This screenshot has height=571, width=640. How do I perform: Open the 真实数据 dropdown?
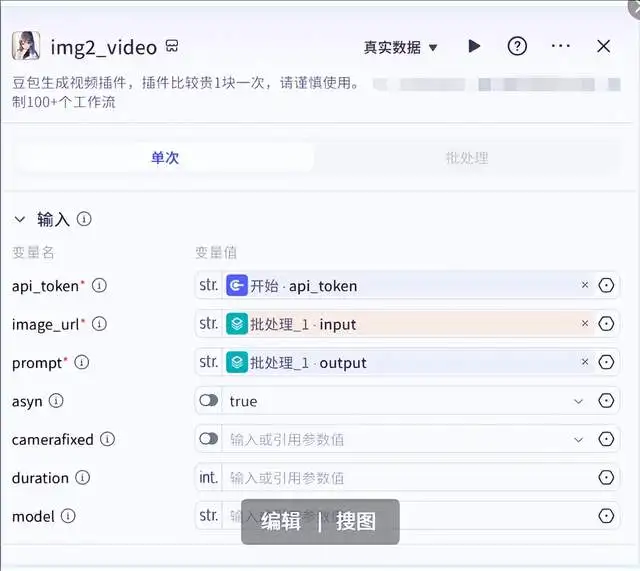[x=400, y=47]
